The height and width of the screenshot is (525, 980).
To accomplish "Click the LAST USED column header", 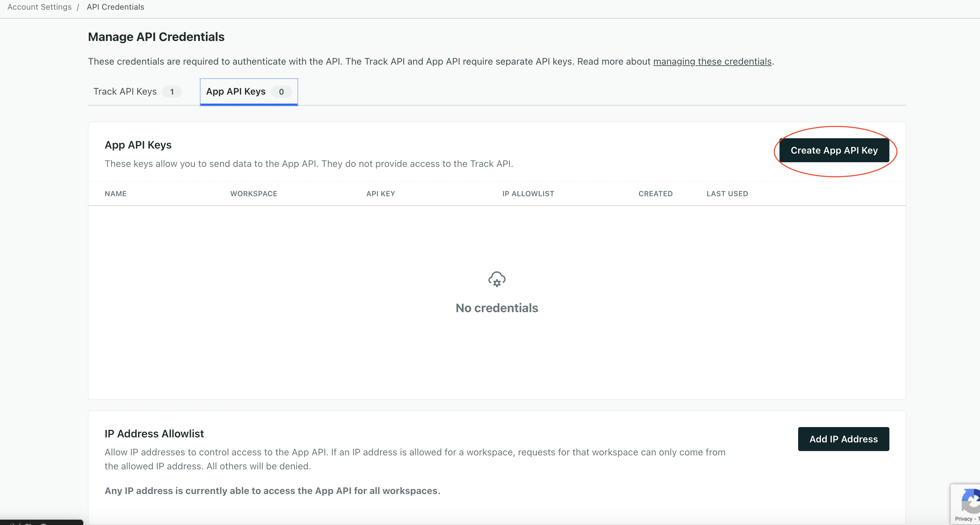I will coord(727,194).
